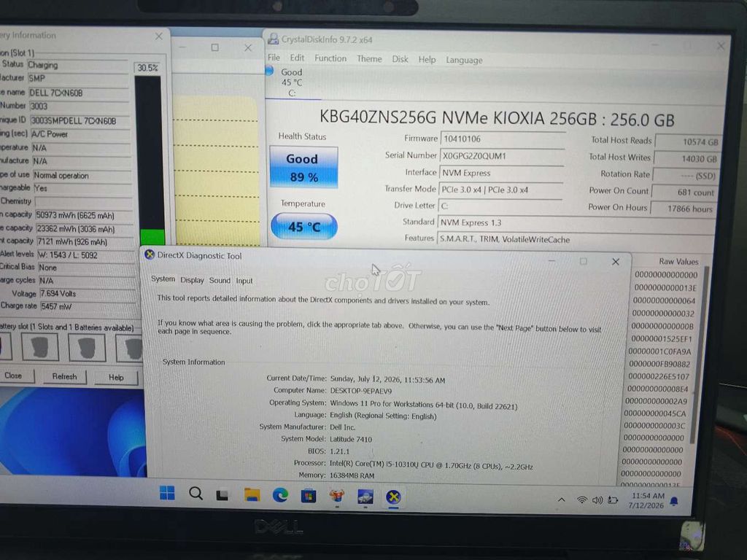Switch to the Input tab in DirectX Diagnostic Tool
747x560 pixels.
[244, 281]
